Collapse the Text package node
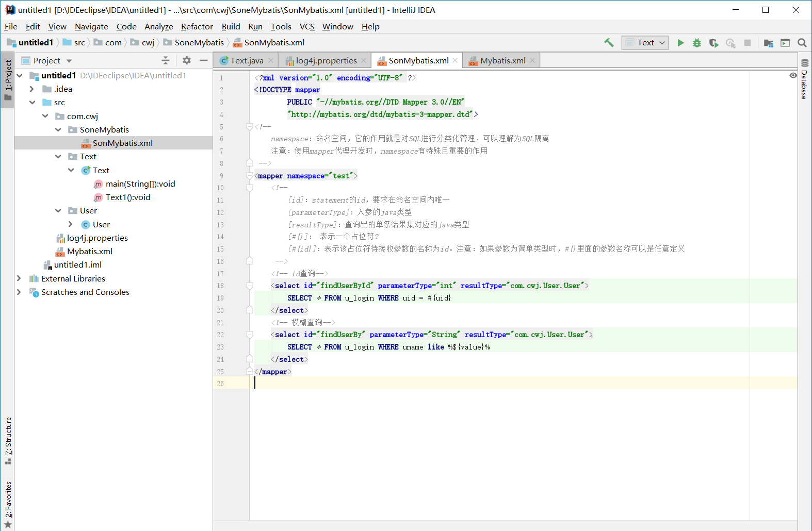This screenshot has width=812, height=531. pos(58,156)
